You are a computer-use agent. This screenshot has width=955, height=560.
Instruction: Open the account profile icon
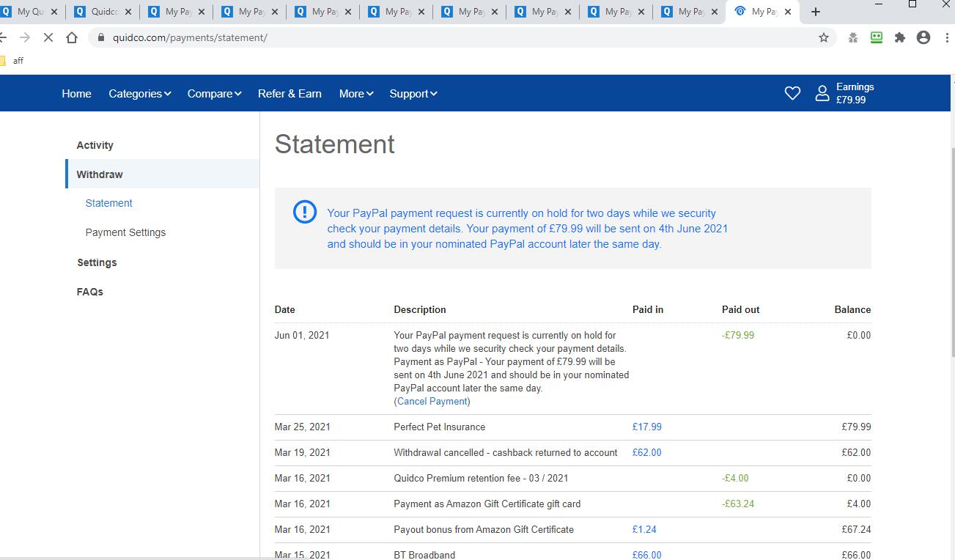point(822,93)
